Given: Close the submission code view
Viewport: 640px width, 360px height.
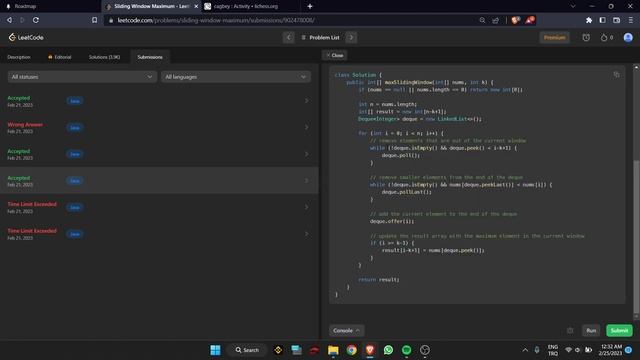Looking at the screenshot, I should pos(335,56).
